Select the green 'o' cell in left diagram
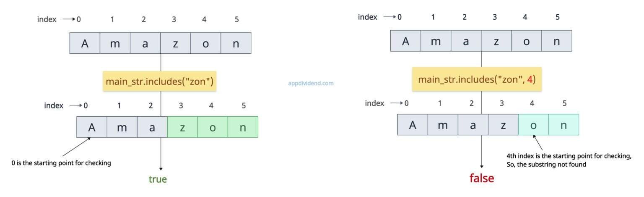Image resolution: width=644 pixels, height=197 pixels. [213, 127]
